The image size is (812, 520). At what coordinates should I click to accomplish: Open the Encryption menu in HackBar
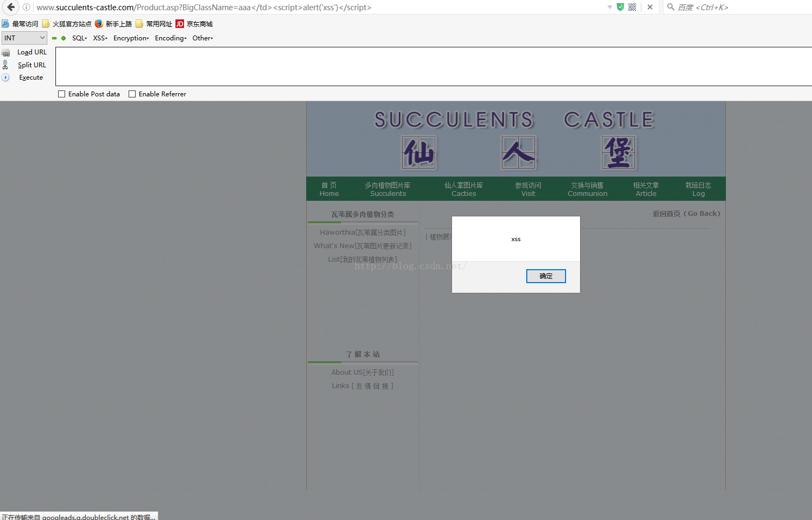[131, 38]
